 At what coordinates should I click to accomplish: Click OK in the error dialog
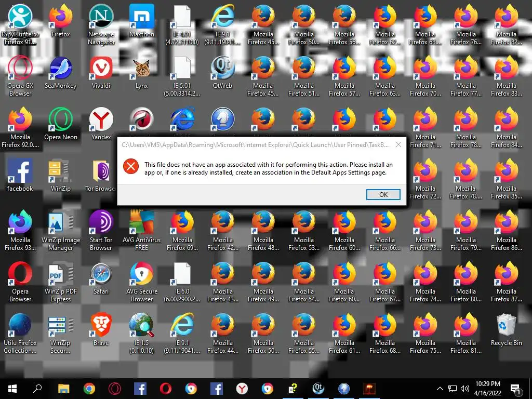coord(383,194)
